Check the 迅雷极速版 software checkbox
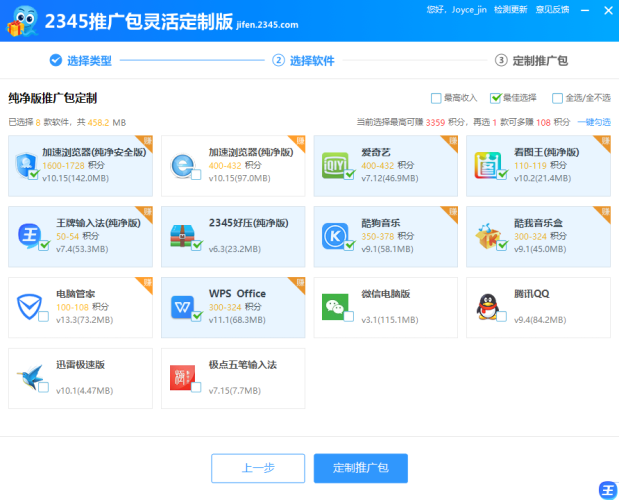The height and width of the screenshot is (500, 619). pyautogui.click(x=43, y=387)
